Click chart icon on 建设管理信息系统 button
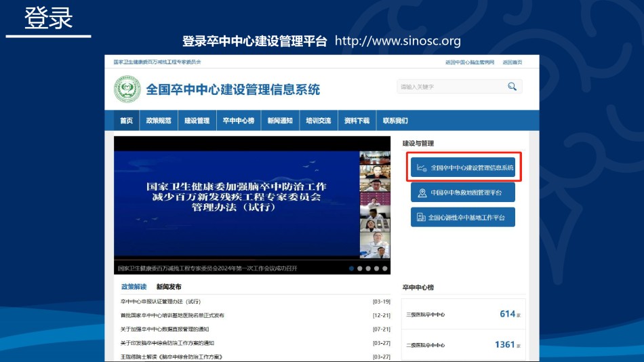The height and width of the screenshot is (362, 644). [x=422, y=167]
